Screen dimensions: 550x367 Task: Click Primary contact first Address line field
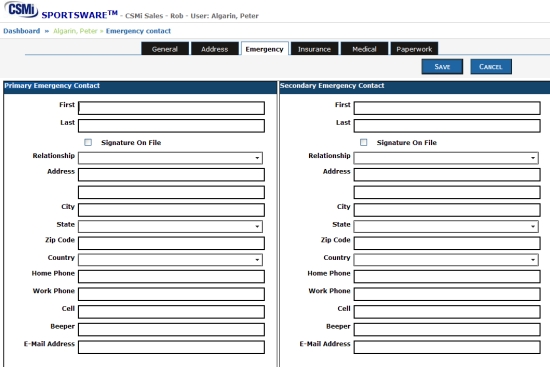tap(171, 174)
